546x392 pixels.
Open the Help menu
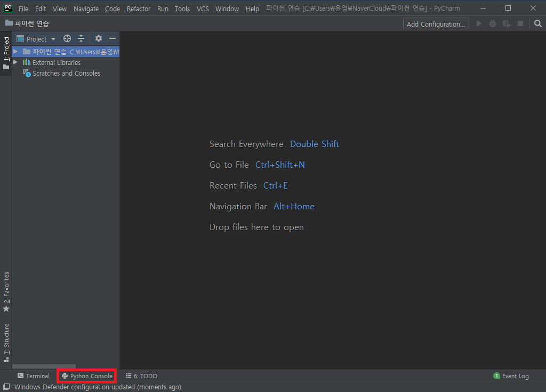[252, 9]
